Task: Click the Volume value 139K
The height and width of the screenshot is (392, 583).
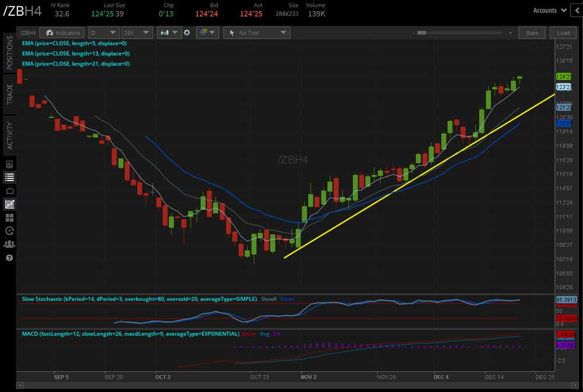Action: tap(317, 14)
